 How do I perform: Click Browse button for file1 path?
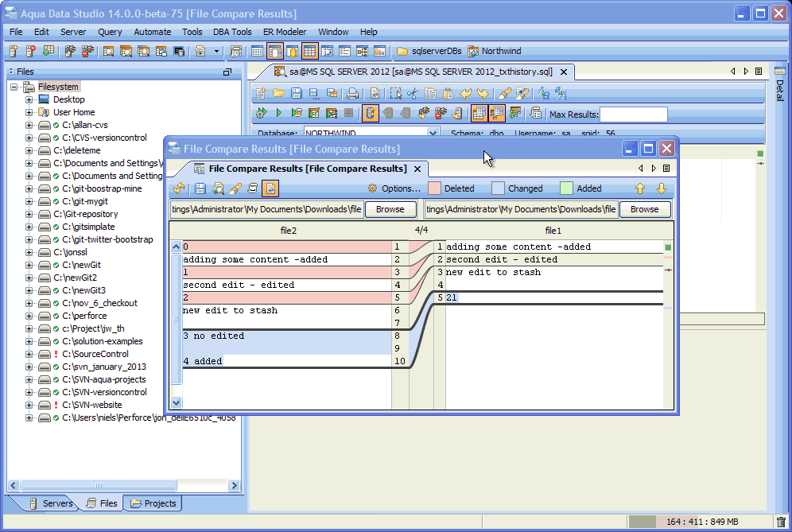(x=645, y=209)
